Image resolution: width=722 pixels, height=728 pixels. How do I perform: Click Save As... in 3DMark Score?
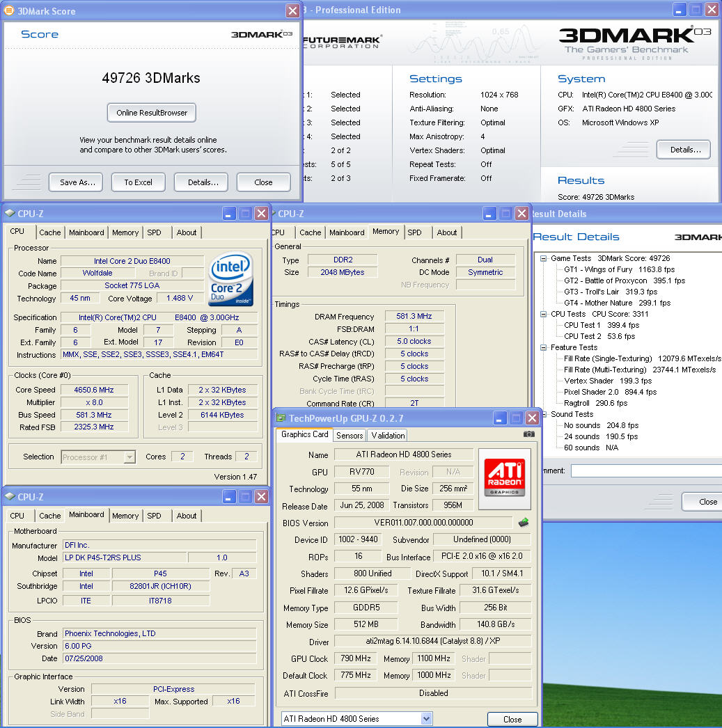tap(77, 182)
